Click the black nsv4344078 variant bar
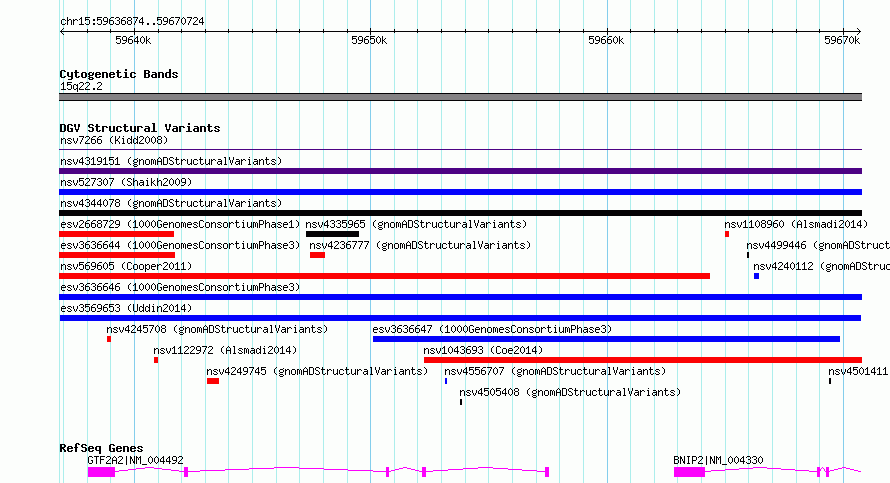 (x=460, y=213)
